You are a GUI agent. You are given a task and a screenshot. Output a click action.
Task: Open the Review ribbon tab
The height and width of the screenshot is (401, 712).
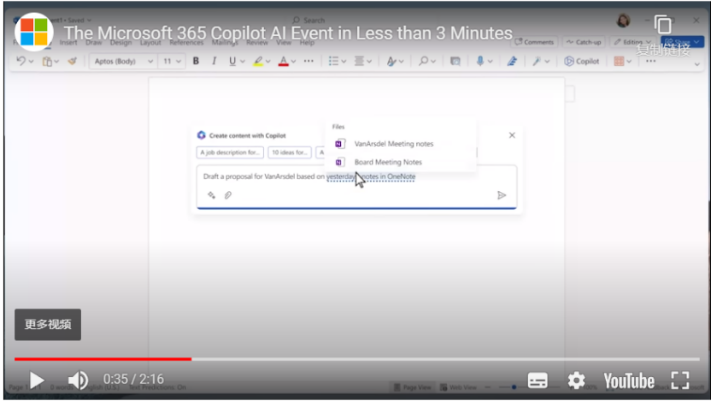coord(257,42)
